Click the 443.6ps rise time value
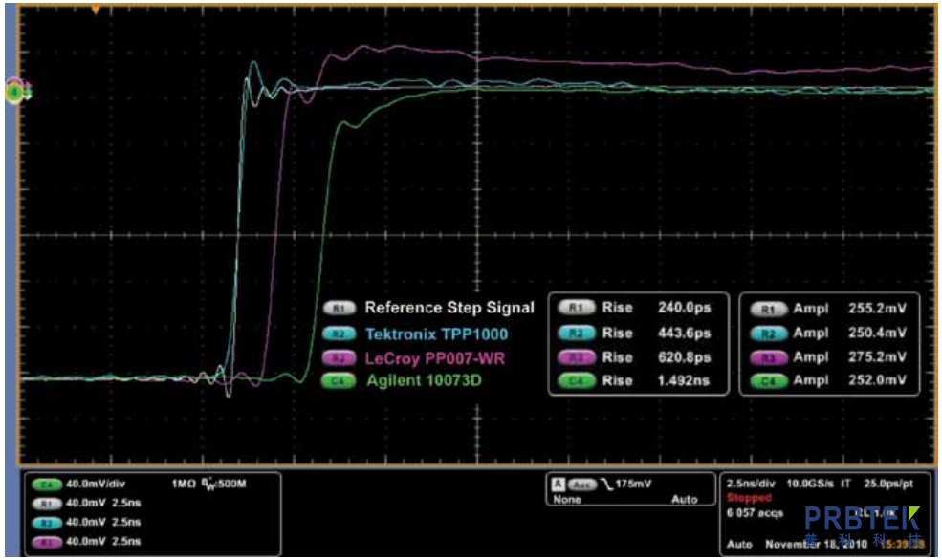942x560 pixels. coord(685,334)
